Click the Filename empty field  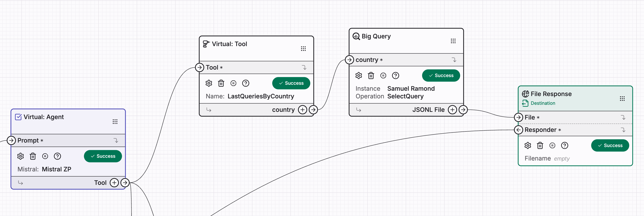[562, 159]
